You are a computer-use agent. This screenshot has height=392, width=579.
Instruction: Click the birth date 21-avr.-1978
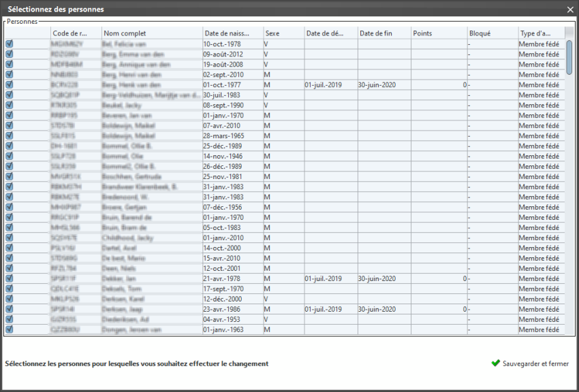(233, 279)
